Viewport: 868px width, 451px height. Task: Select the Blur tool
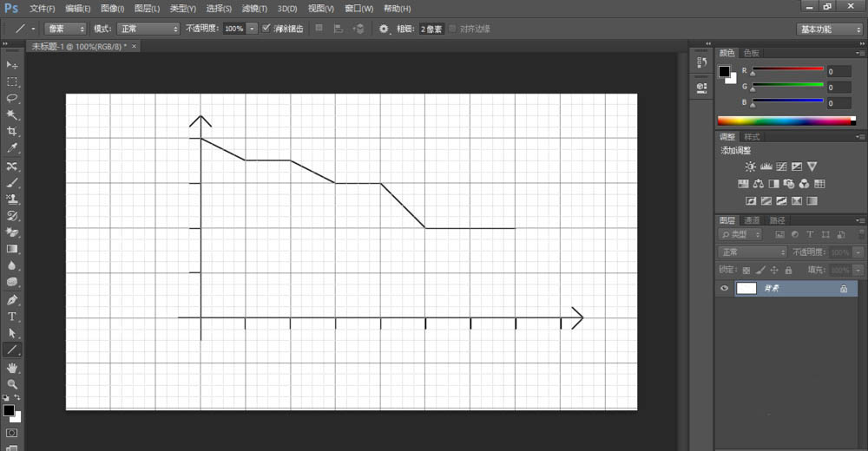pyautogui.click(x=11, y=265)
